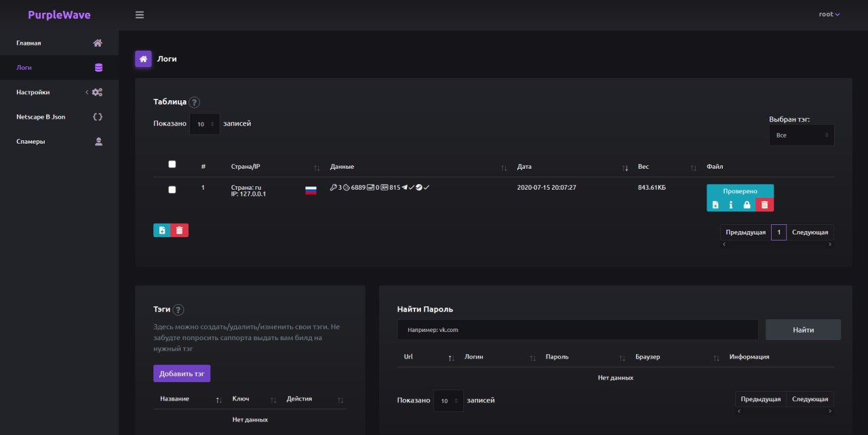
Task: Tick the checkbox for log row 1
Action: [172, 190]
